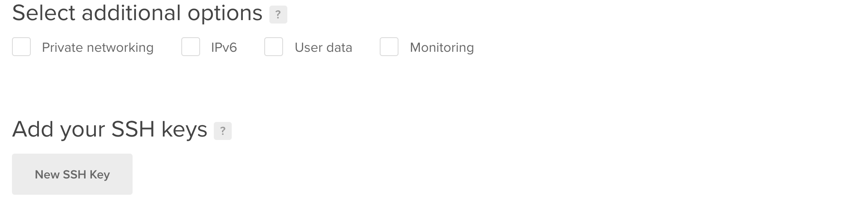Click the Monitoring label text
The height and width of the screenshot is (205, 868).
coord(442,47)
